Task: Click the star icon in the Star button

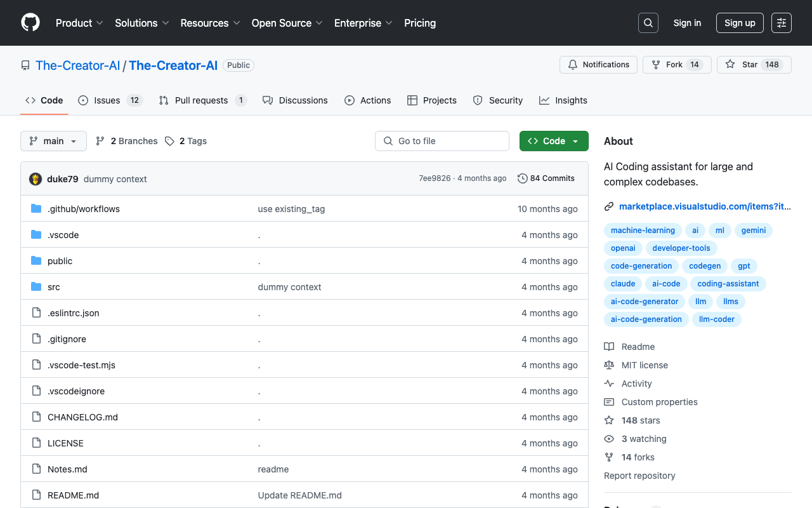Action: coord(730,65)
